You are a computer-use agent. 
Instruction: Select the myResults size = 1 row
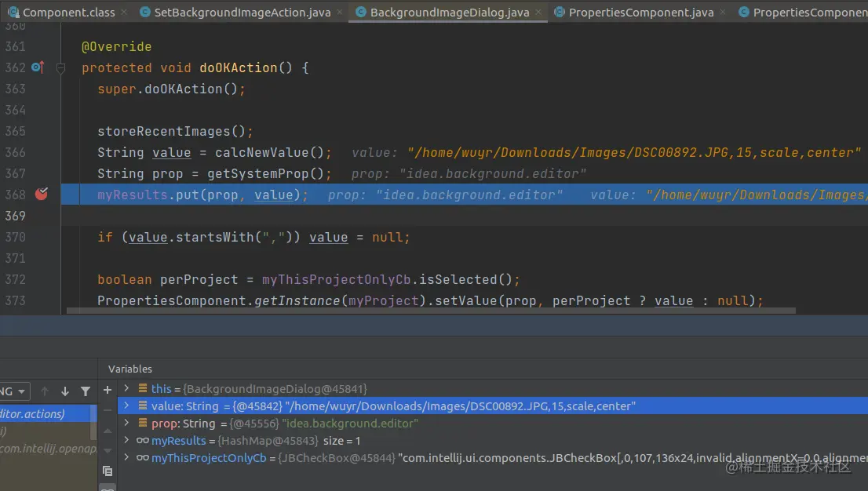493,441
